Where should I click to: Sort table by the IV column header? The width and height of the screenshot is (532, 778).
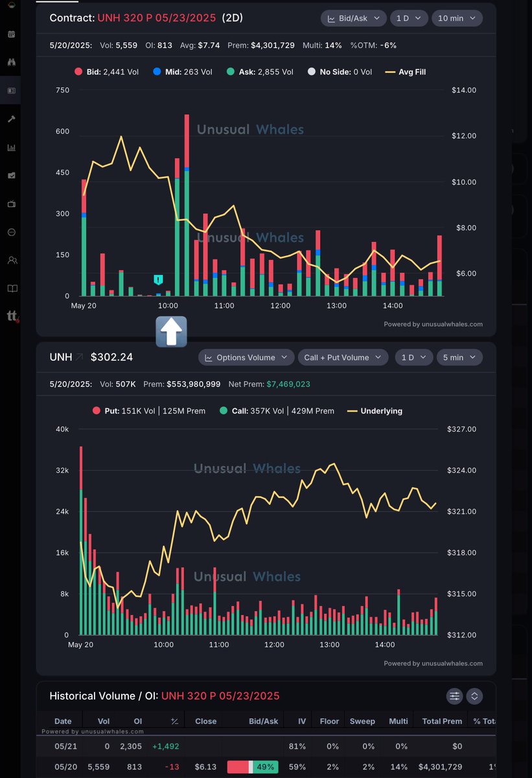(x=301, y=721)
